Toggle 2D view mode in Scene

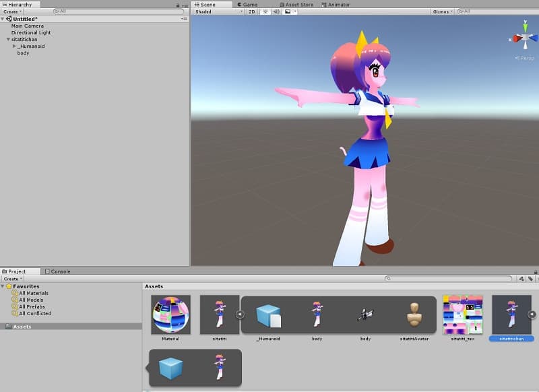point(251,11)
